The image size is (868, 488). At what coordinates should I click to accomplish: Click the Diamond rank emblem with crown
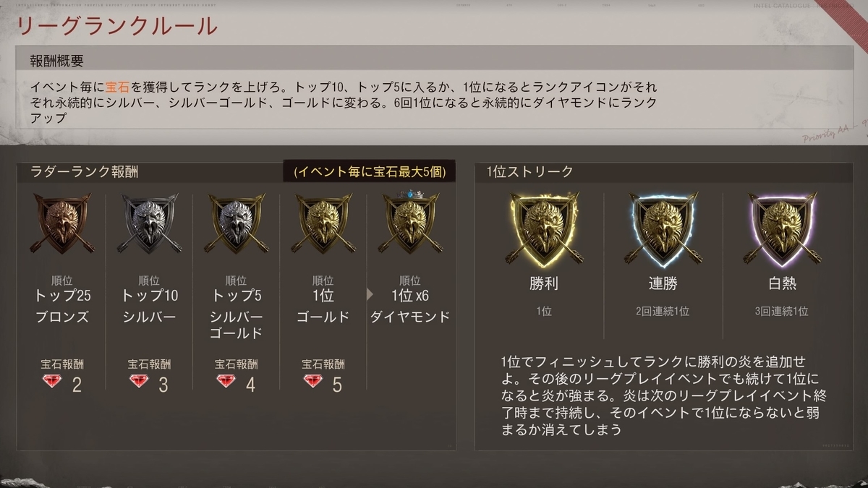tap(410, 222)
